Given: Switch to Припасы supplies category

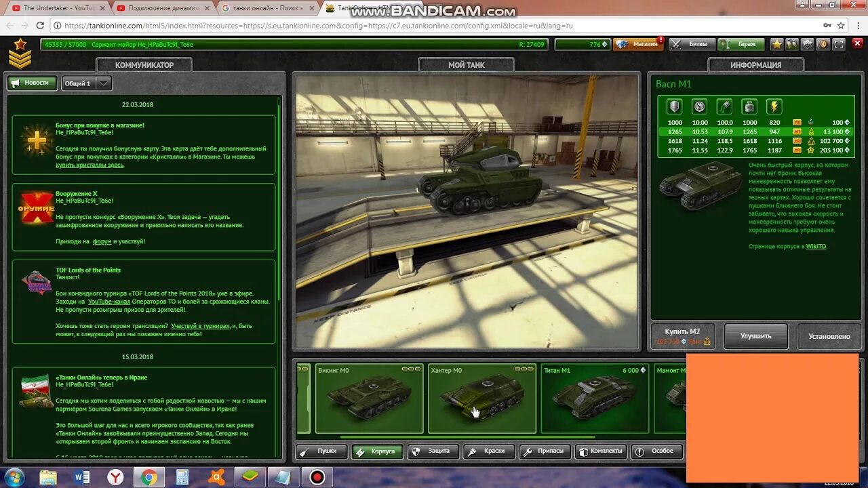Looking at the screenshot, I should pyautogui.click(x=545, y=451).
